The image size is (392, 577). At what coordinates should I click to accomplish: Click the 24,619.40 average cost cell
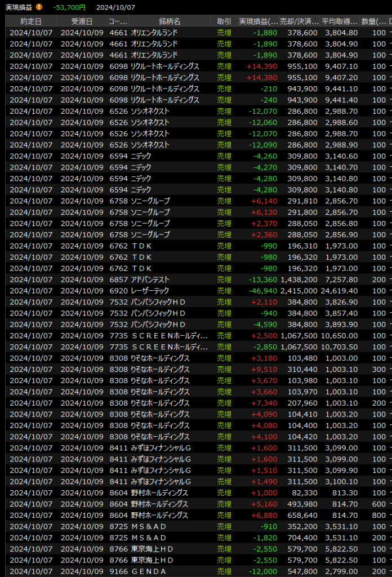(340, 291)
